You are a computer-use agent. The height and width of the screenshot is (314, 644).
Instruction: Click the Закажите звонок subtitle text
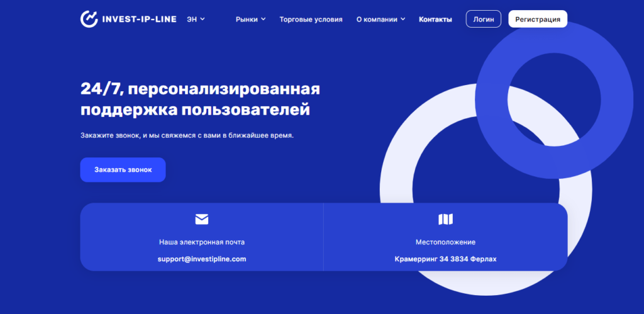(187, 136)
